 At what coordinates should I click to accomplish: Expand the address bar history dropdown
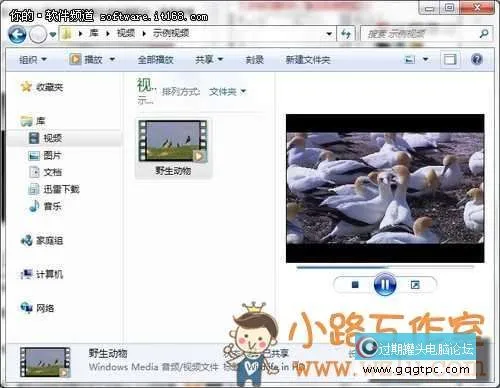coord(329,34)
